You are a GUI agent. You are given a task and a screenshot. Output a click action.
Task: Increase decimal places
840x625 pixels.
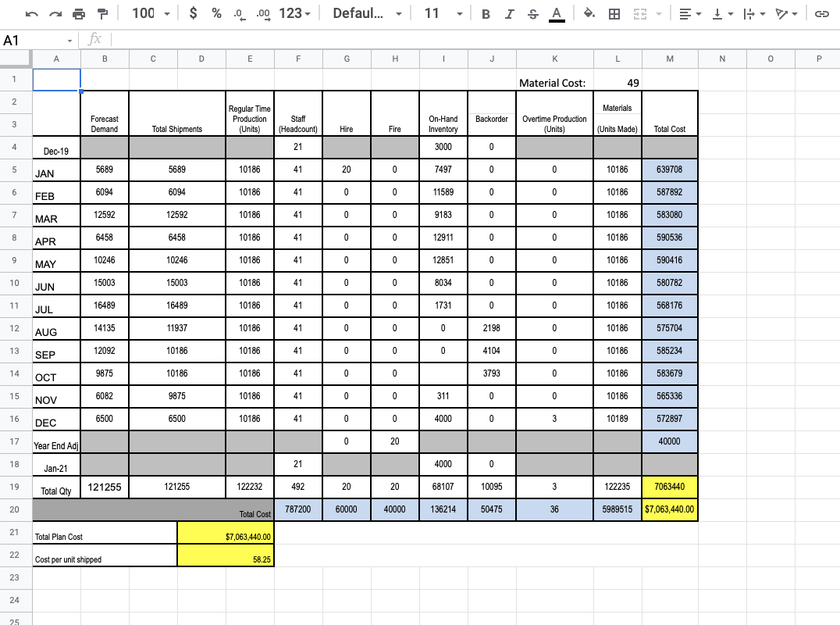262,13
